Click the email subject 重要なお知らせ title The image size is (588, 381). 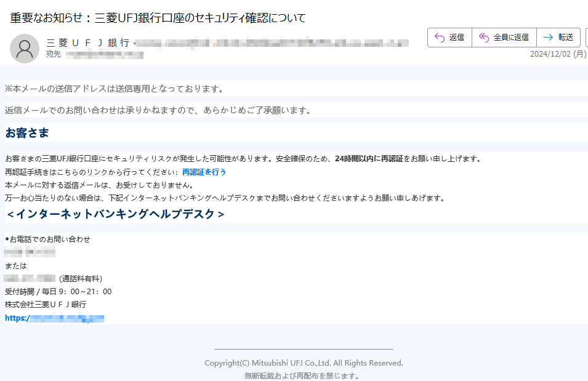pos(158,18)
